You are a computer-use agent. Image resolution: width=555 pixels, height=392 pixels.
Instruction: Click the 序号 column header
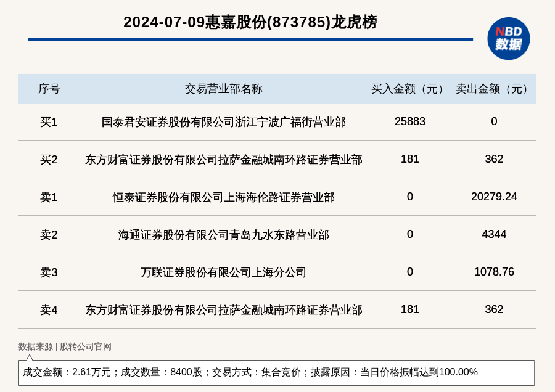[49, 89]
